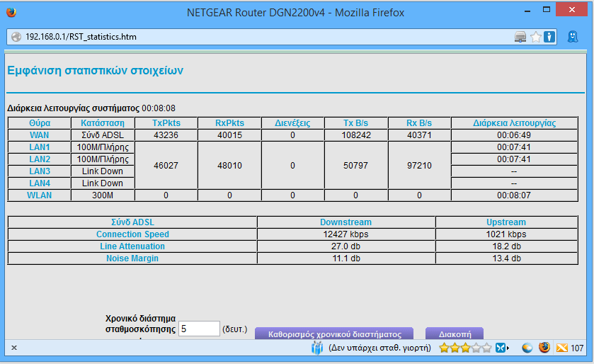Click the polling interval input field
The image size is (594, 364).
199,329
